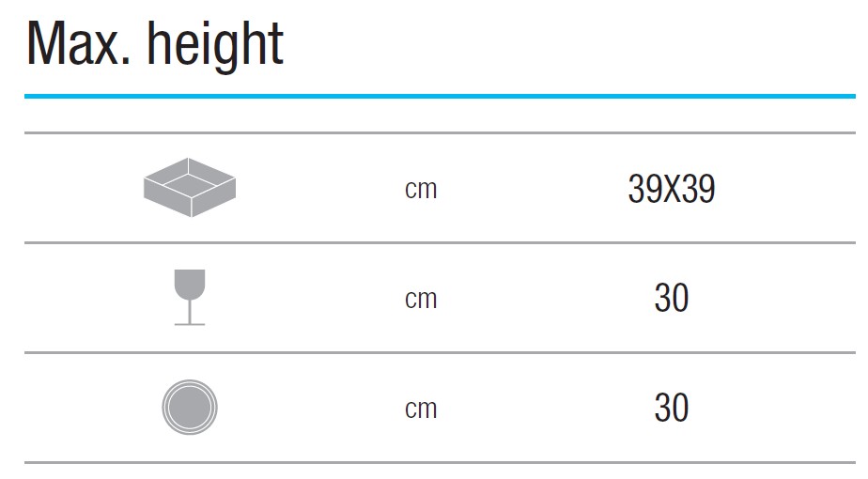Click the "cm" unit in the basket row
Viewport: 868px width, 479px height.
pos(421,190)
